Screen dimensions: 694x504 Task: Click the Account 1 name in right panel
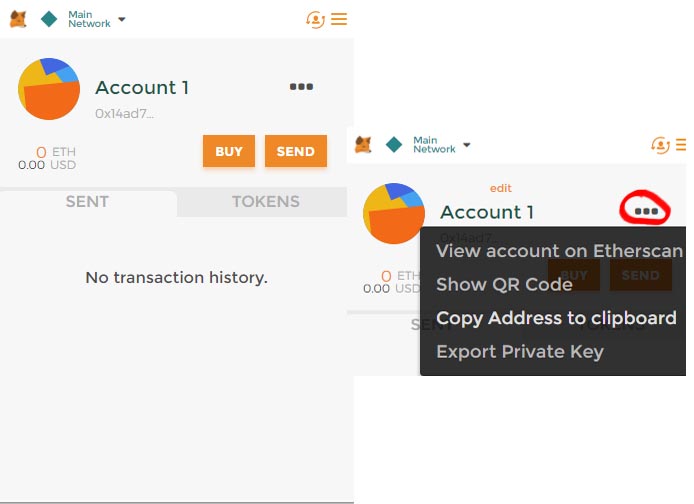point(487,212)
